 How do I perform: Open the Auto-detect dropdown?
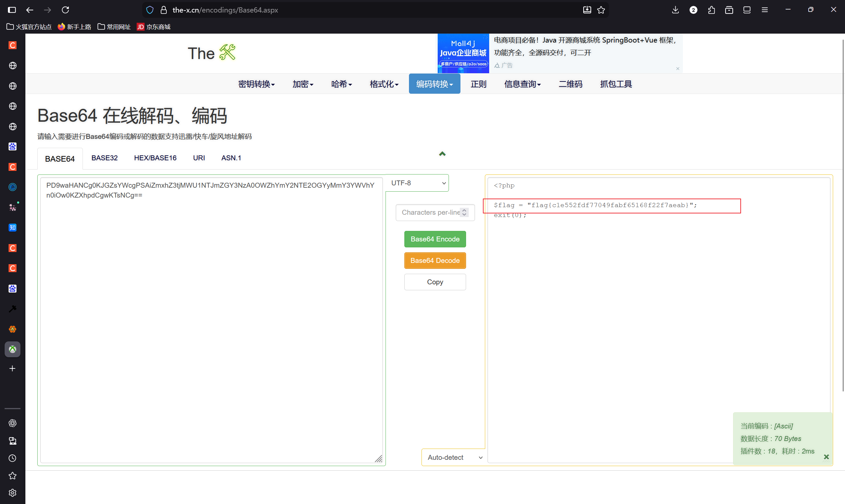tap(454, 457)
